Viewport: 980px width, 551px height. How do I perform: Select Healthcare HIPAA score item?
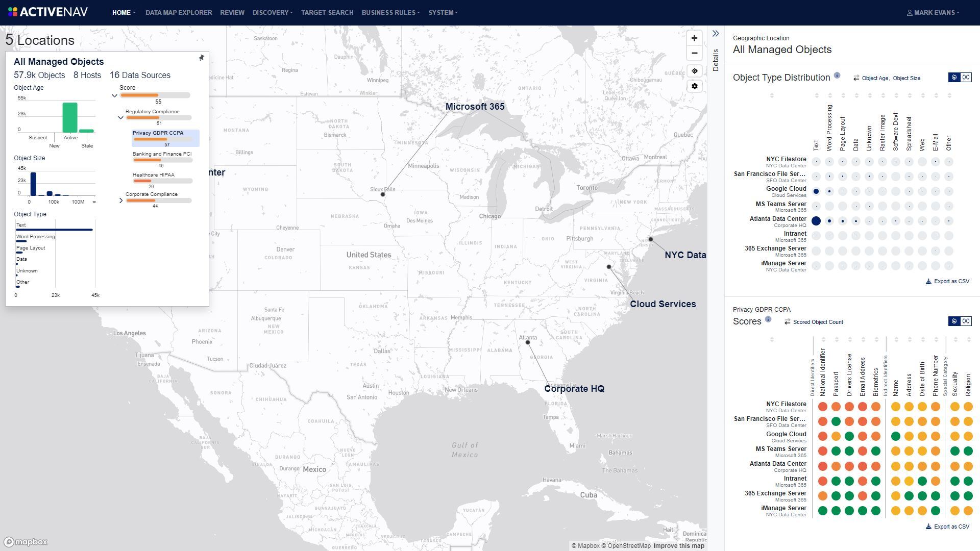(x=162, y=180)
